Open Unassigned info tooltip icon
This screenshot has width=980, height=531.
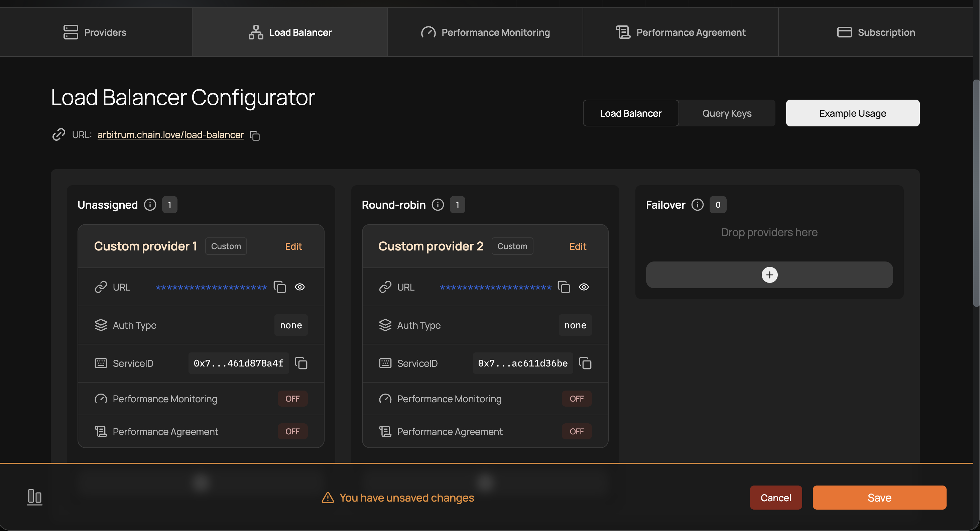(150, 205)
